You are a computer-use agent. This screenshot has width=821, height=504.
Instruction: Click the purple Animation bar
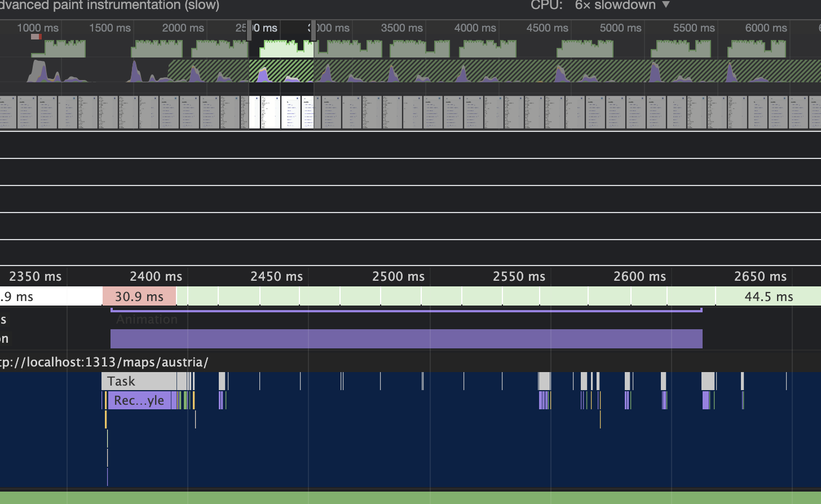click(x=406, y=339)
